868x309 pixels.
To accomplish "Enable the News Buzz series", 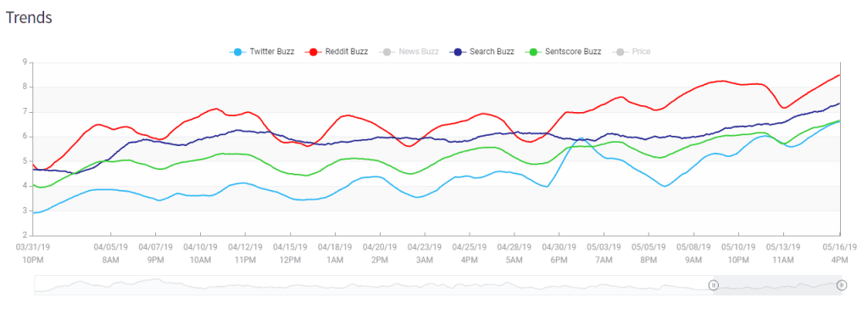I will click(x=419, y=52).
